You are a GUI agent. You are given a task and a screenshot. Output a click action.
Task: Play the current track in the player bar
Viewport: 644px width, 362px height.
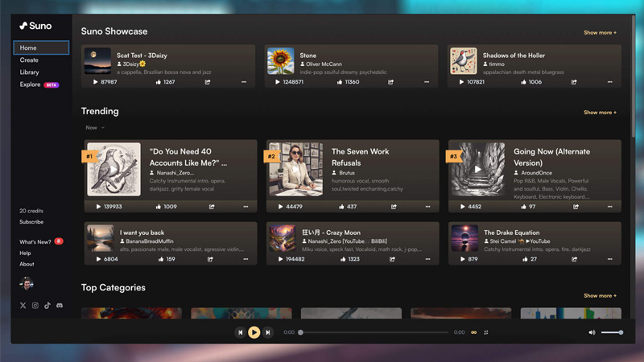click(x=254, y=332)
